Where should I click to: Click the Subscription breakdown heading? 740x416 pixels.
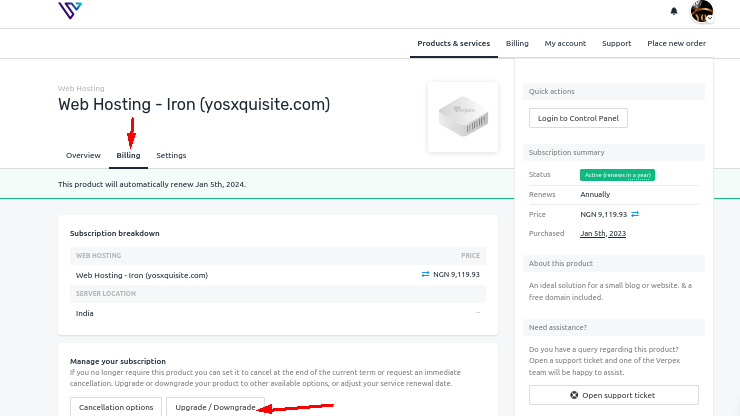[115, 233]
